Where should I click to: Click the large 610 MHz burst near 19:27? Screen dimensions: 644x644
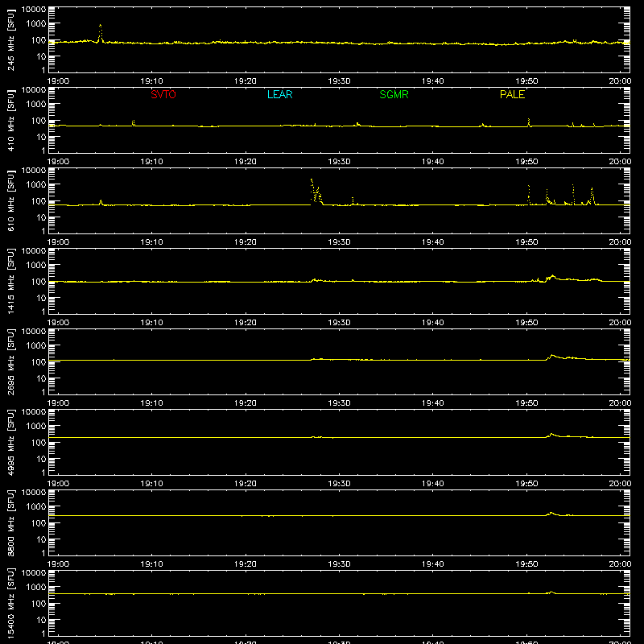pyautogui.click(x=316, y=192)
